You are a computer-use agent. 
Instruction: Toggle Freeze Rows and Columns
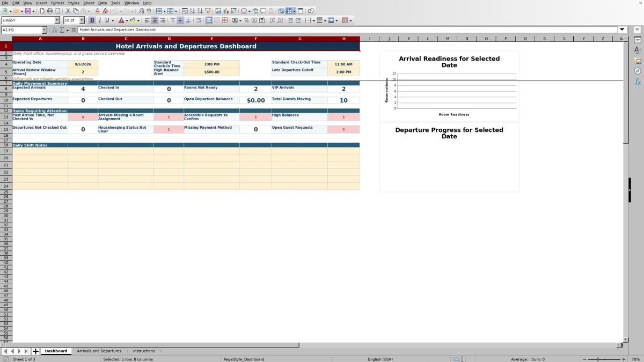pyautogui.click(x=289, y=11)
